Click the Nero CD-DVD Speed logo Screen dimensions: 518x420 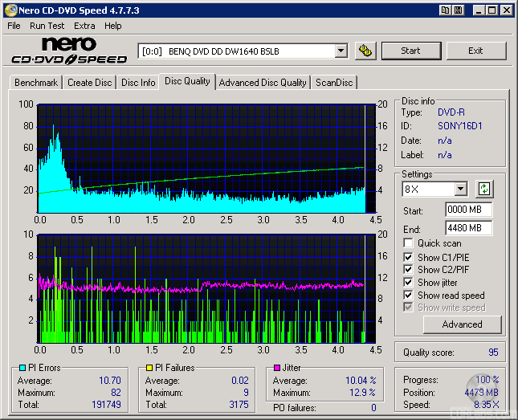pyautogui.click(x=69, y=51)
